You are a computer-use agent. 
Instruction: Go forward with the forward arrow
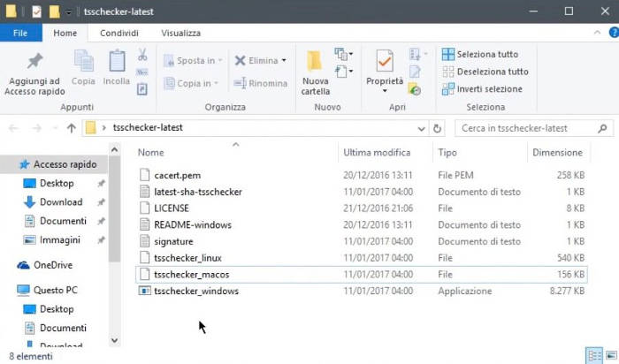point(37,128)
